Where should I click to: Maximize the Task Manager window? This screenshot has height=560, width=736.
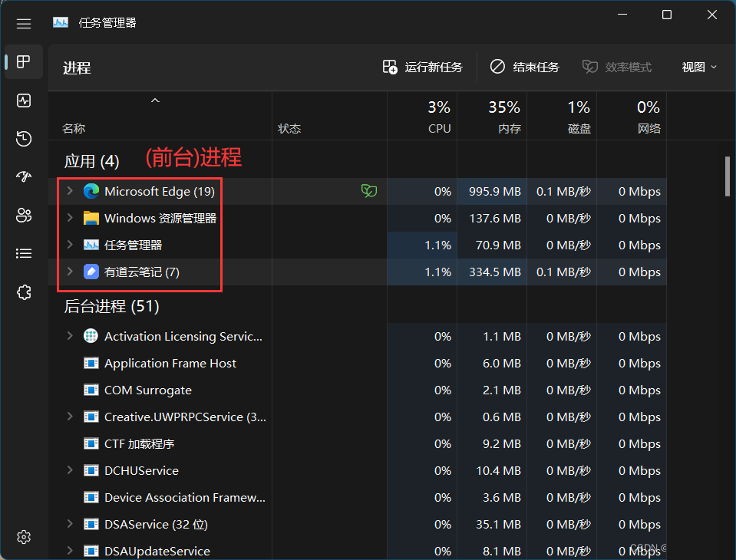pos(666,15)
